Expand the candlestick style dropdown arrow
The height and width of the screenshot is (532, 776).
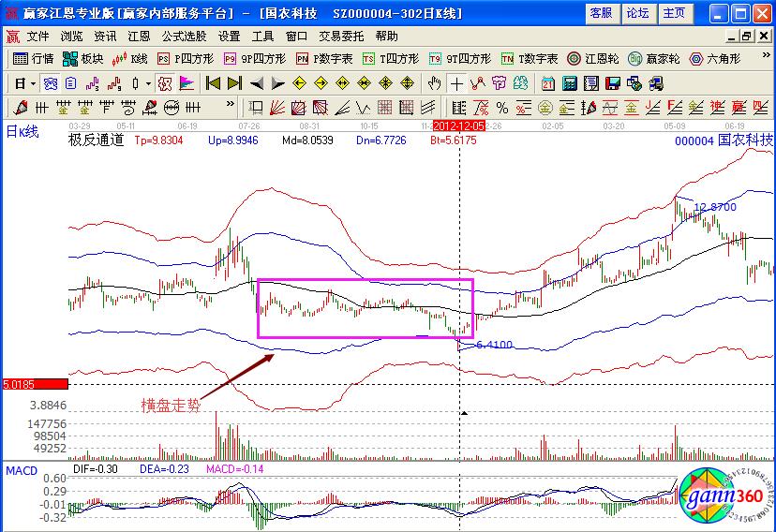click(149, 82)
